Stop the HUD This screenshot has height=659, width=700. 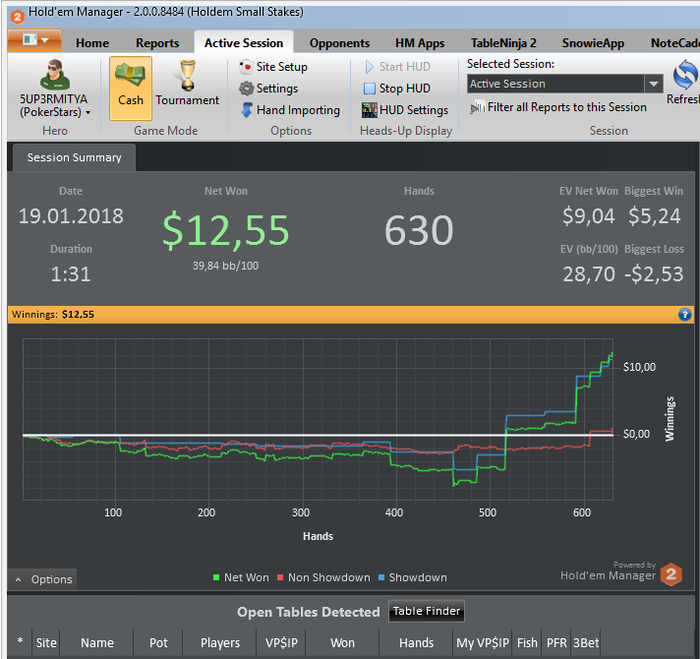pyautogui.click(x=397, y=88)
